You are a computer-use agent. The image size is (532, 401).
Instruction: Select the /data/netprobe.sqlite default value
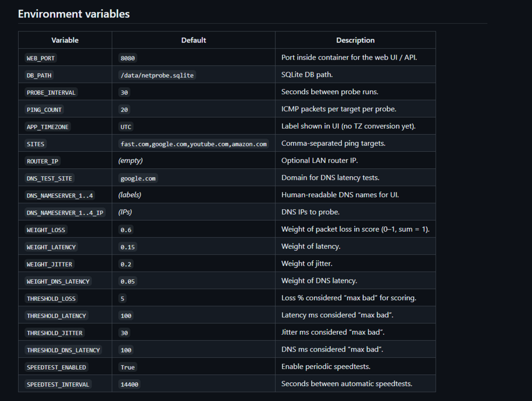point(157,76)
